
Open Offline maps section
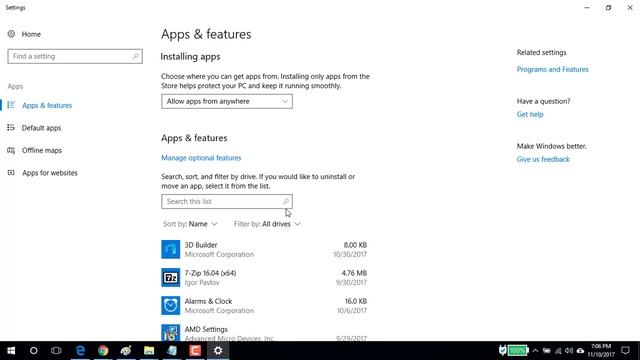[42, 150]
